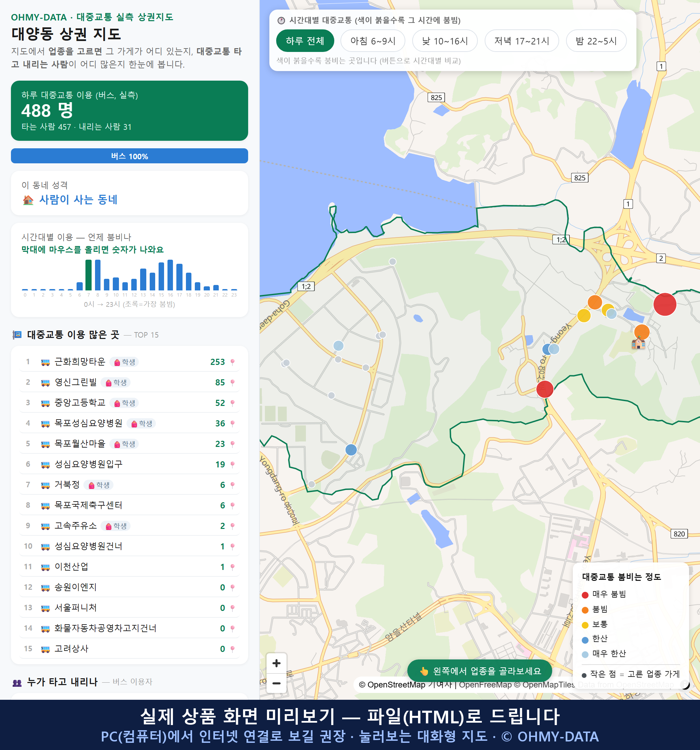Click the yellow 보통 legend swatch
The height and width of the screenshot is (750, 700).
pyautogui.click(x=585, y=625)
